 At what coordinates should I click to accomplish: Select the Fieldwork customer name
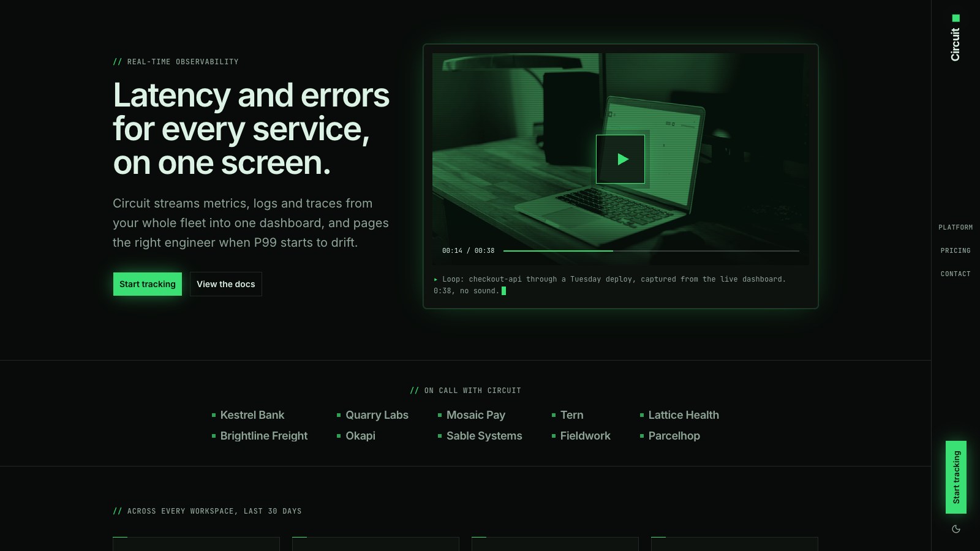coord(586,436)
